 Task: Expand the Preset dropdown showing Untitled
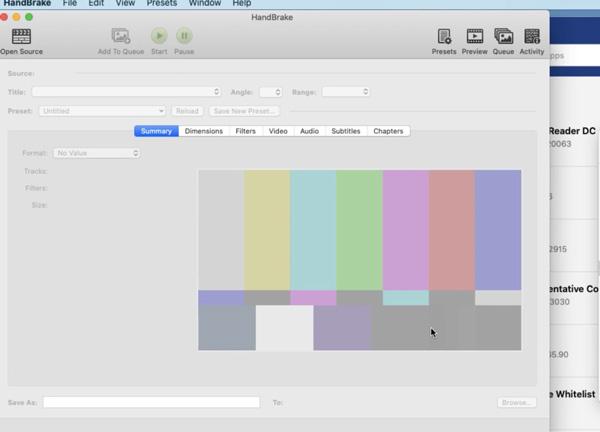(102, 111)
